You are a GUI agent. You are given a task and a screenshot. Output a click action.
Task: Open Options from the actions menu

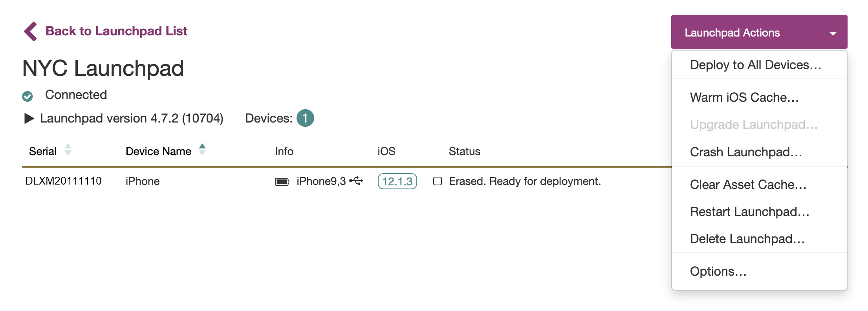(x=718, y=271)
